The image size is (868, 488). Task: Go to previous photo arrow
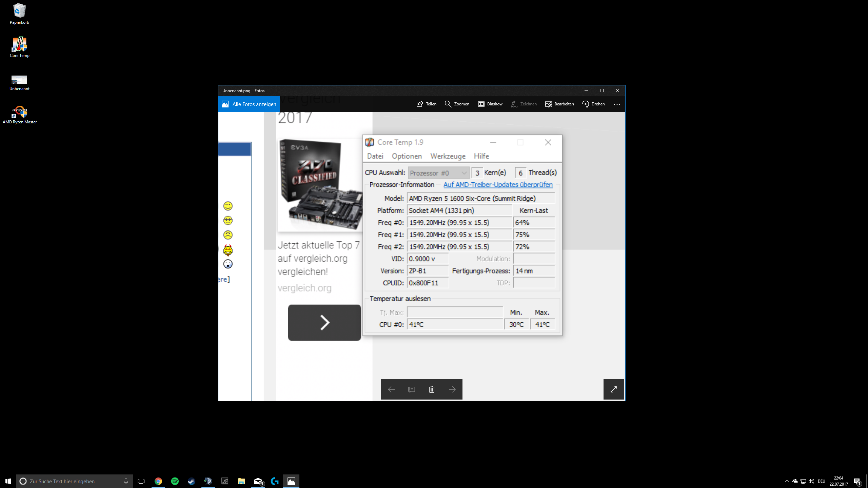391,389
